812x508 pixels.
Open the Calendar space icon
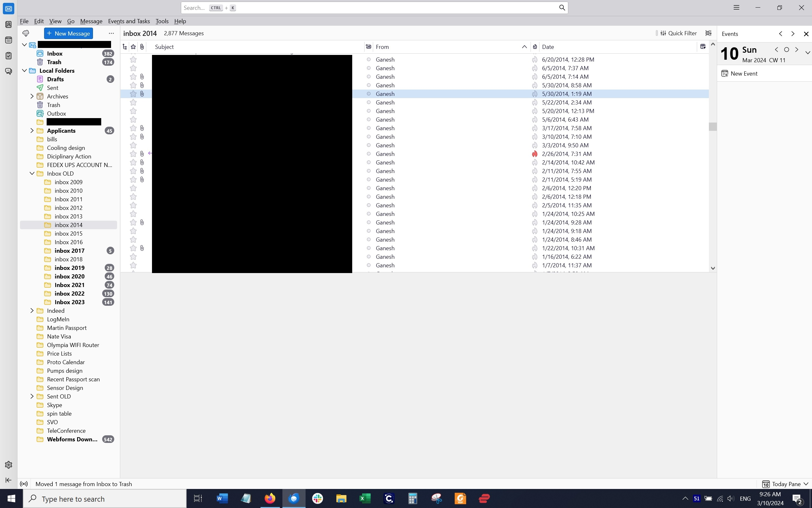click(x=8, y=40)
